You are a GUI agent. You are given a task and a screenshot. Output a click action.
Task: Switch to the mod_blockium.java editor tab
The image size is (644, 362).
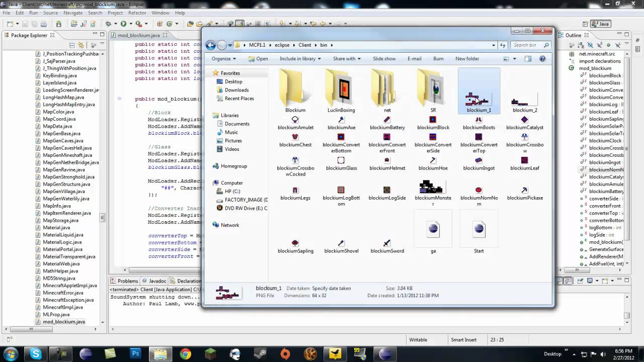click(x=138, y=35)
